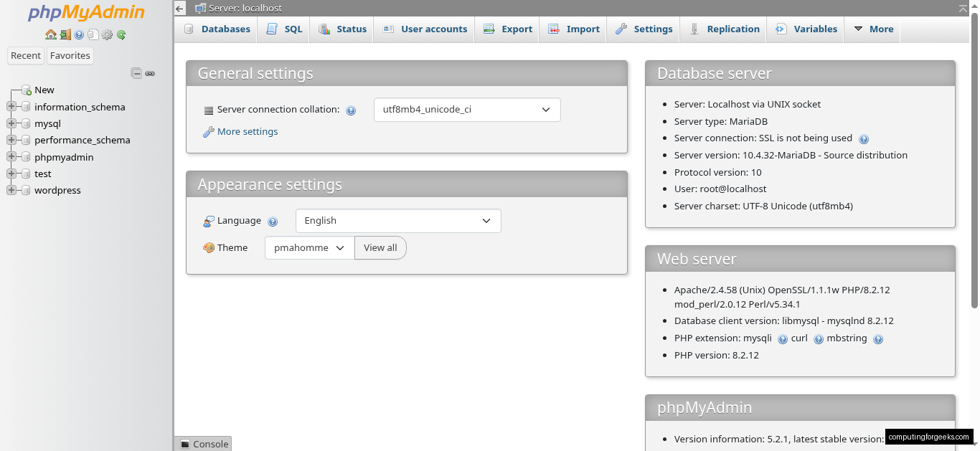Open the Console bar at bottom
The width and height of the screenshot is (980, 451).
203,444
